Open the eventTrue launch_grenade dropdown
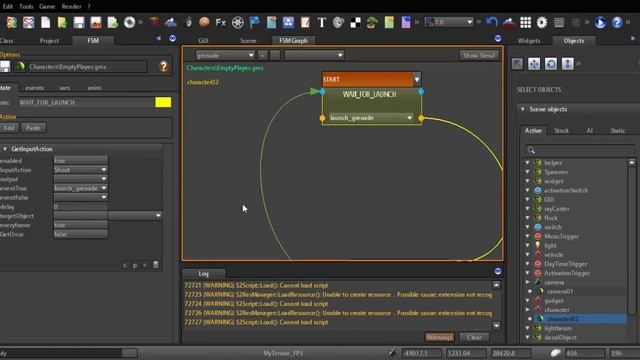This screenshot has height=360, width=640. pos(80,188)
